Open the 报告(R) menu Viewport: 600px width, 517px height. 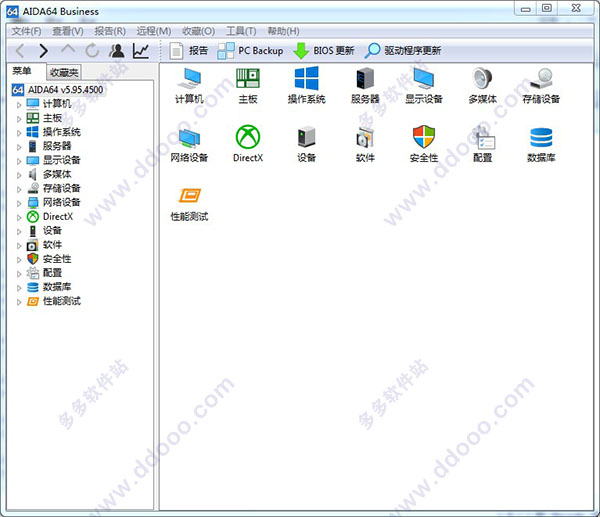coord(110,31)
